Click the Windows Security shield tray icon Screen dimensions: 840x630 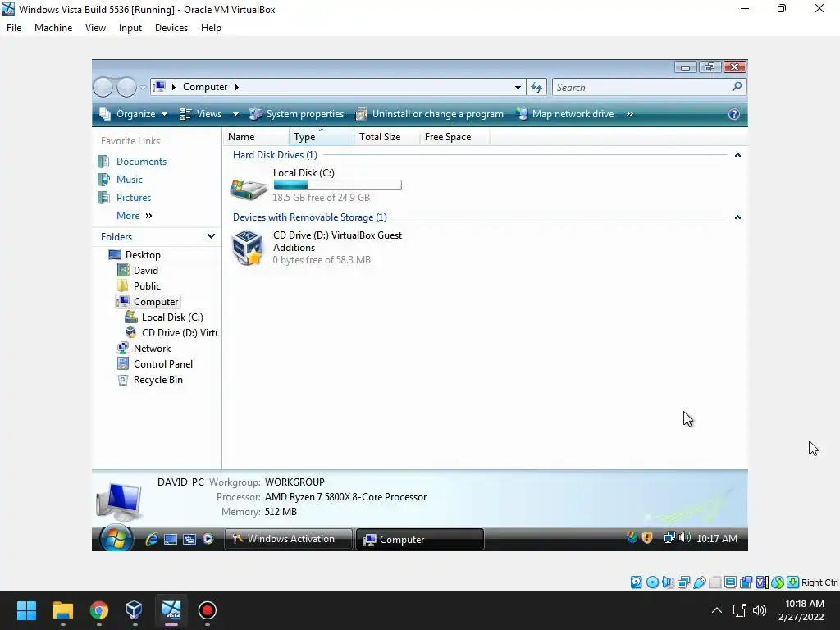pyautogui.click(x=647, y=537)
